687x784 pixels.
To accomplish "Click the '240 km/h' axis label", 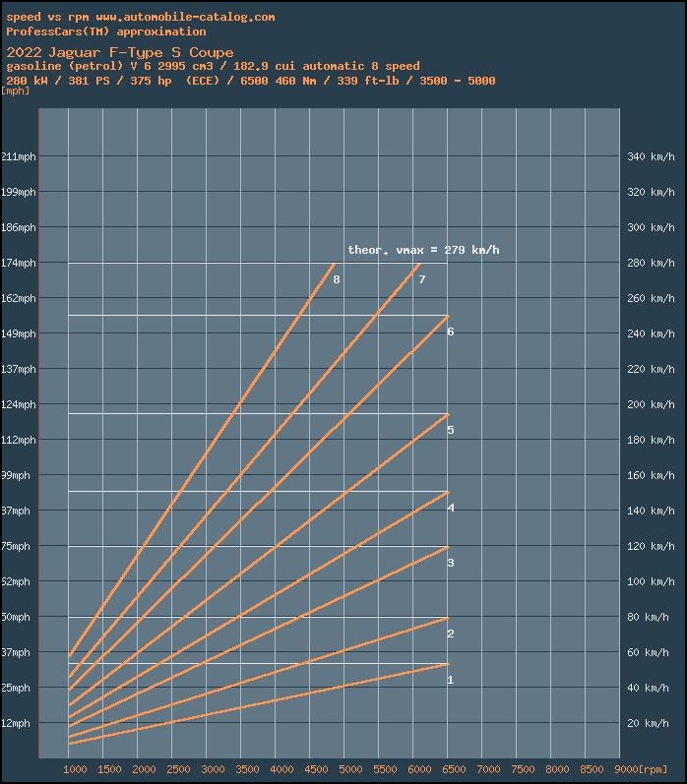I will pyautogui.click(x=651, y=334).
